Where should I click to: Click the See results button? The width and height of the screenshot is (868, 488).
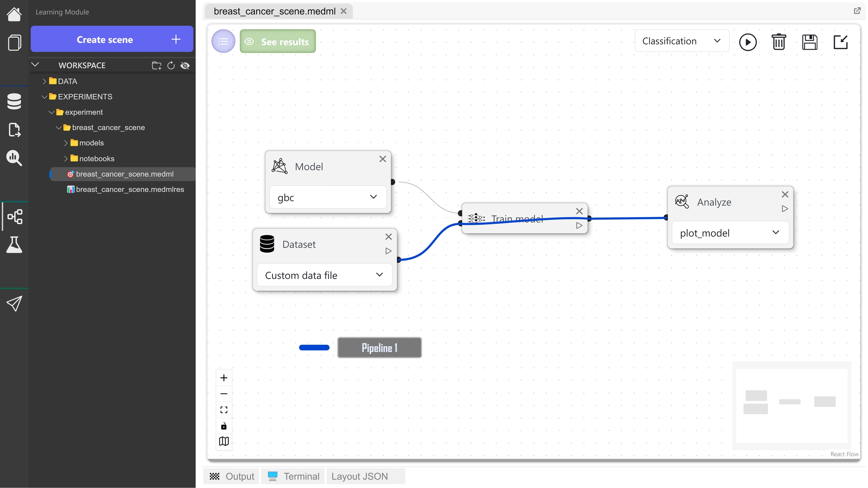278,41
